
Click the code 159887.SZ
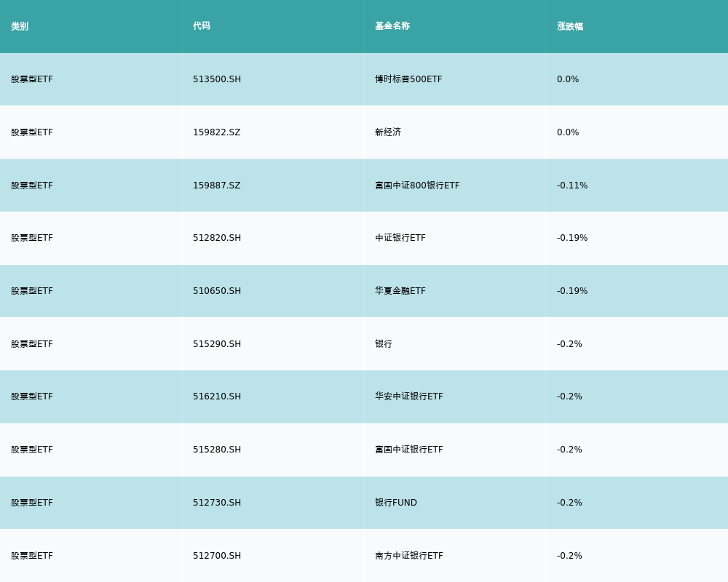[x=216, y=186]
